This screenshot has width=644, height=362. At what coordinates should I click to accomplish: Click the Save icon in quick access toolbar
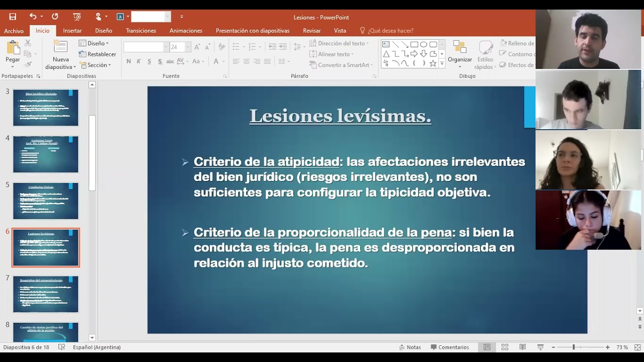tap(13, 17)
